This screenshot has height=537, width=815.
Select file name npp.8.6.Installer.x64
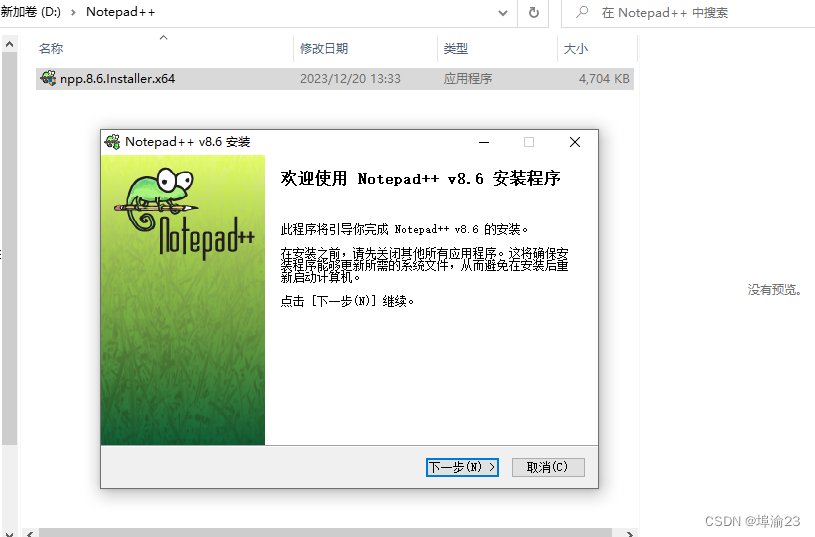[117, 78]
